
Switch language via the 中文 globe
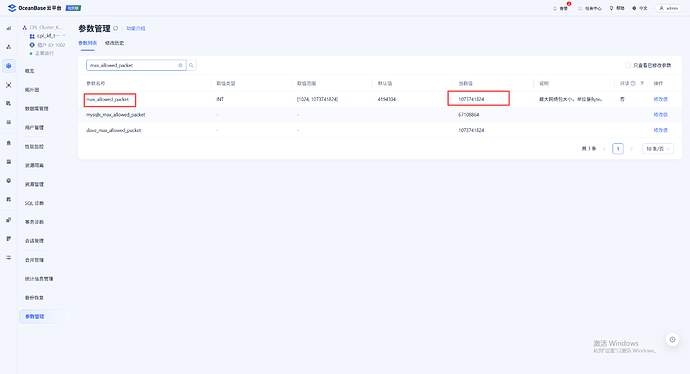(x=640, y=8)
